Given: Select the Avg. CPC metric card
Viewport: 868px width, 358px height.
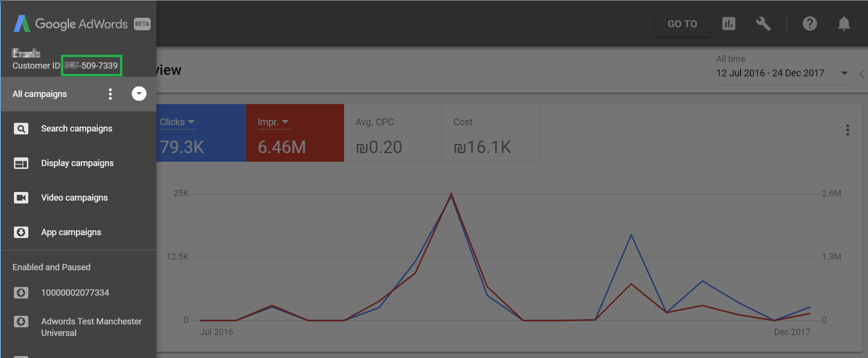Looking at the screenshot, I should point(392,133).
